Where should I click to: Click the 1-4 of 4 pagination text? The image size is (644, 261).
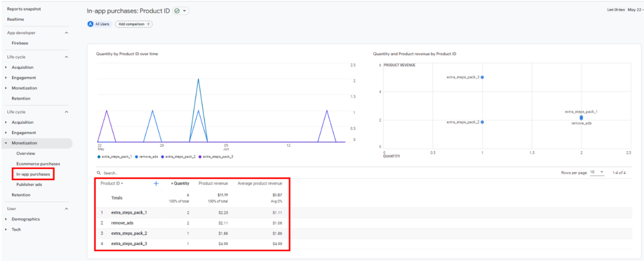(x=619, y=173)
